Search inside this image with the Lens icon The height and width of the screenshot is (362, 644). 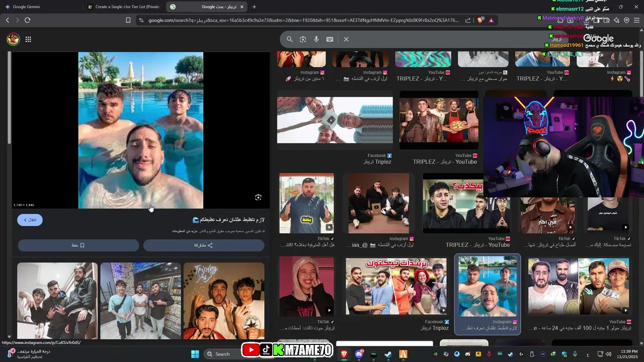[258, 198]
